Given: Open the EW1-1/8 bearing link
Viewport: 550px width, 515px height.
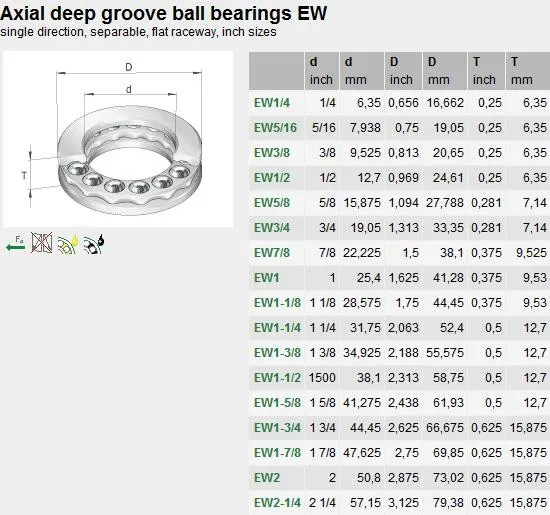Looking at the screenshot, I should pyautogui.click(x=277, y=303).
